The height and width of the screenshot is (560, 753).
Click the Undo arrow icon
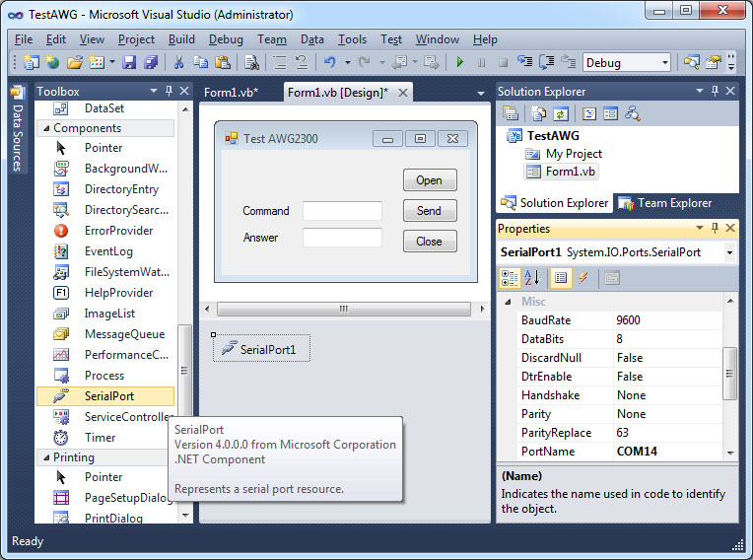click(329, 62)
